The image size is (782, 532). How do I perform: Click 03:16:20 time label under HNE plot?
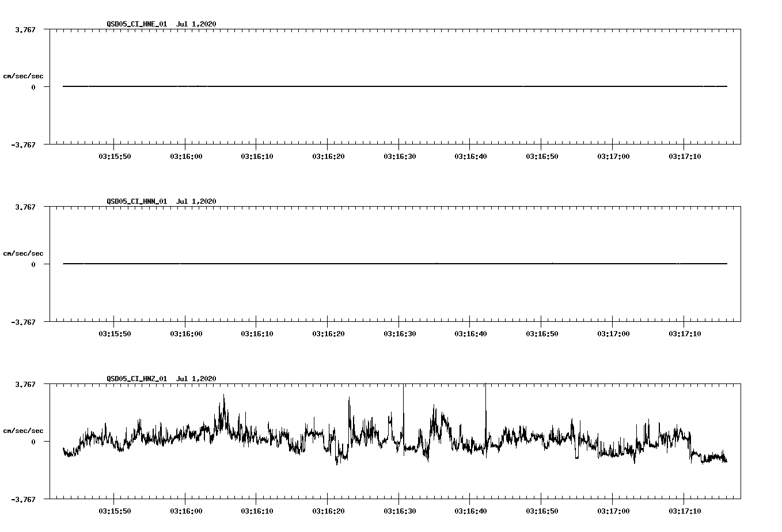pyautogui.click(x=328, y=157)
